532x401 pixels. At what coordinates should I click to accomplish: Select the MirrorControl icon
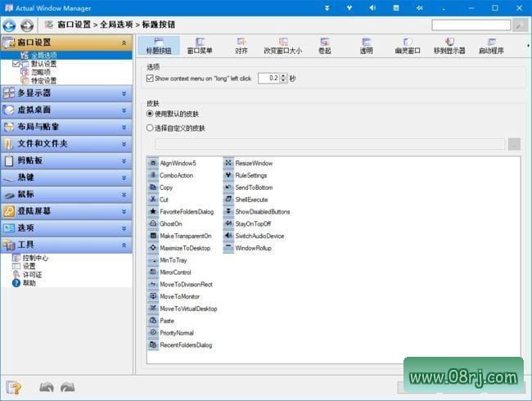tap(153, 272)
